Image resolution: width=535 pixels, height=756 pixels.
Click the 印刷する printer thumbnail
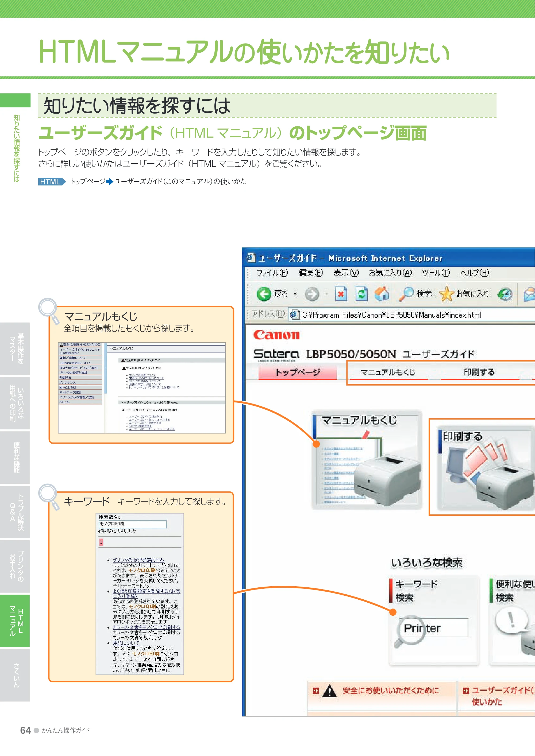(486, 468)
